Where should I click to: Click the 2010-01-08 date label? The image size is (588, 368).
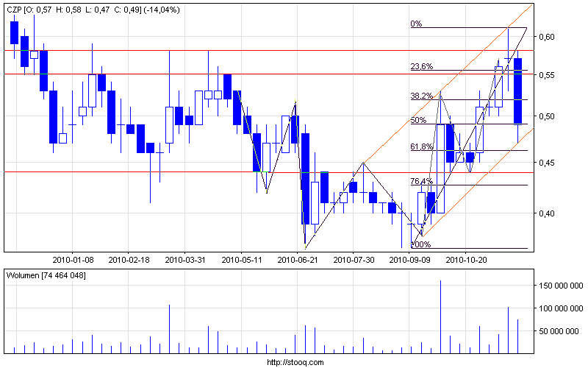pyautogui.click(x=73, y=260)
